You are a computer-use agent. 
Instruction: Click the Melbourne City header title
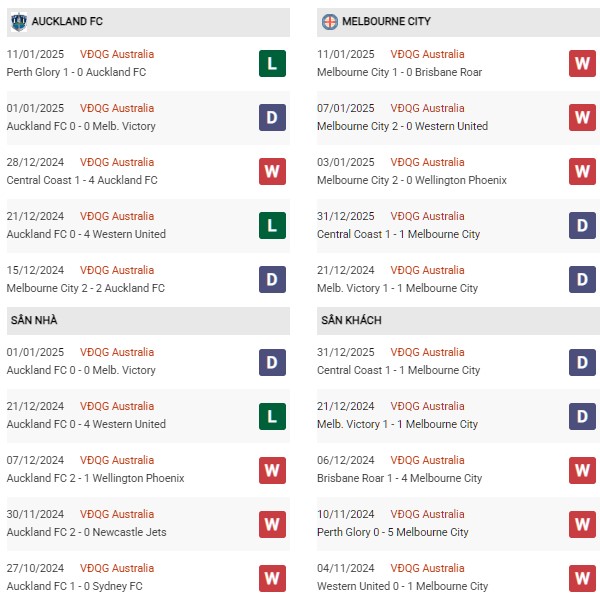tap(386, 21)
